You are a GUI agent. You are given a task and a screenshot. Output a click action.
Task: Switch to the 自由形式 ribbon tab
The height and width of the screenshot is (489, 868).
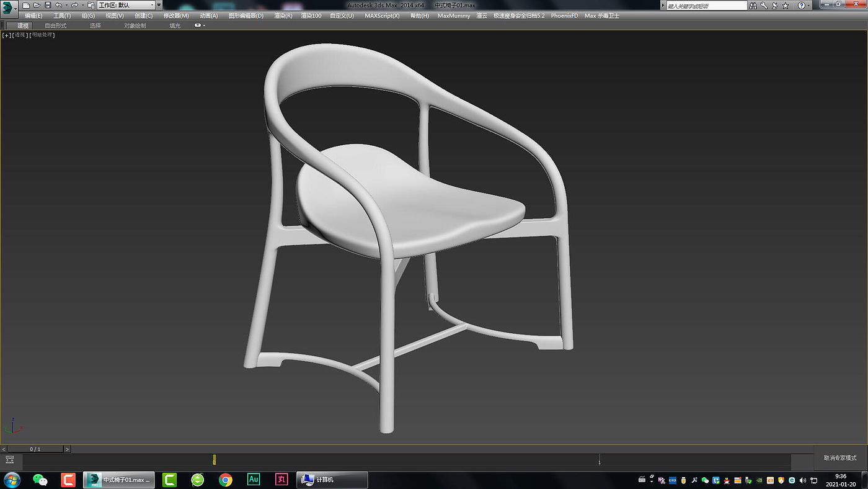pyautogui.click(x=55, y=25)
